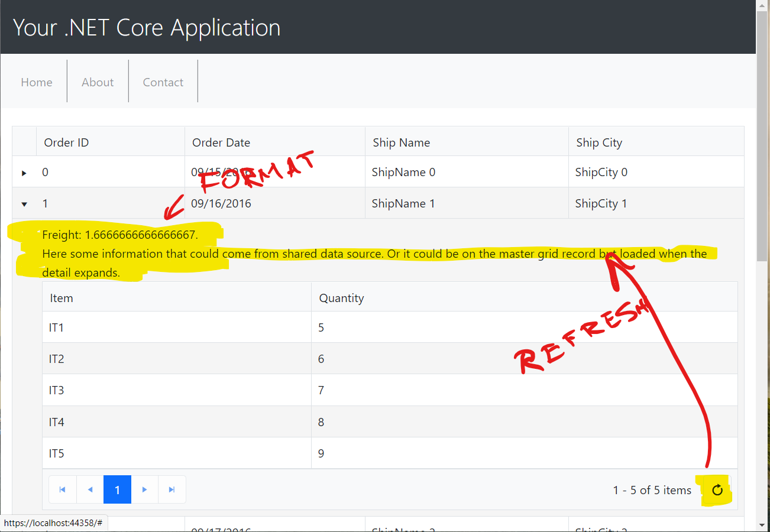This screenshot has height=532, width=770.
Task: Go to previous page in pager
Action: click(x=90, y=489)
